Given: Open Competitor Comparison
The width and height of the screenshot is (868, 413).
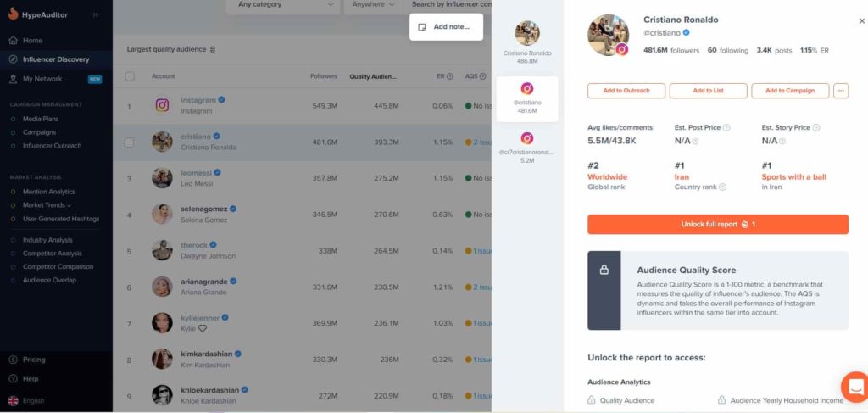Looking at the screenshot, I should coord(58,267).
